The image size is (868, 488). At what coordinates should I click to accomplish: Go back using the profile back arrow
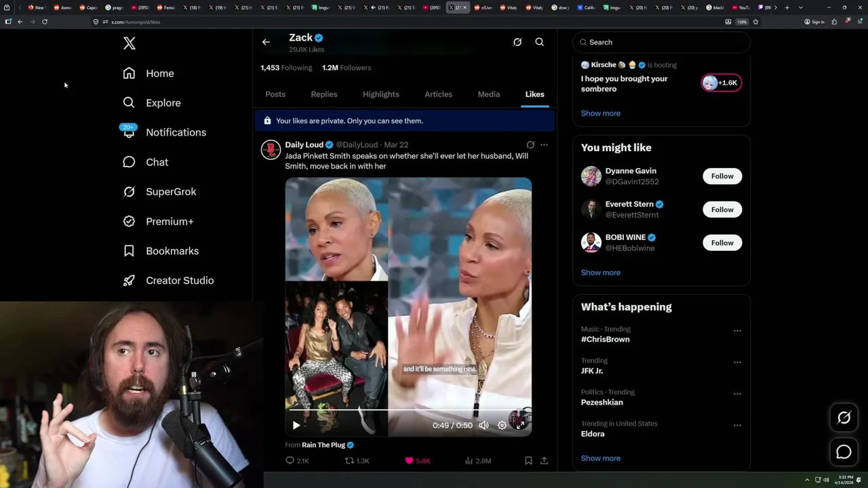(266, 42)
